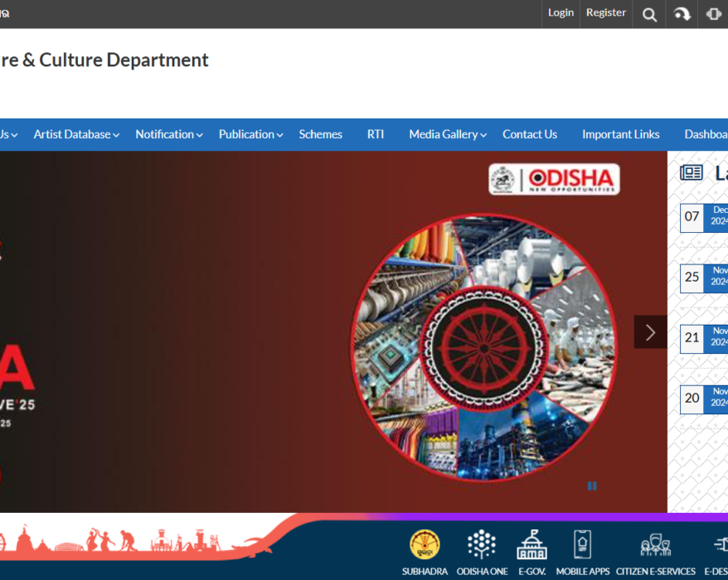
Task: Go to the Schemes page
Action: pyautogui.click(x=320, y=134)
